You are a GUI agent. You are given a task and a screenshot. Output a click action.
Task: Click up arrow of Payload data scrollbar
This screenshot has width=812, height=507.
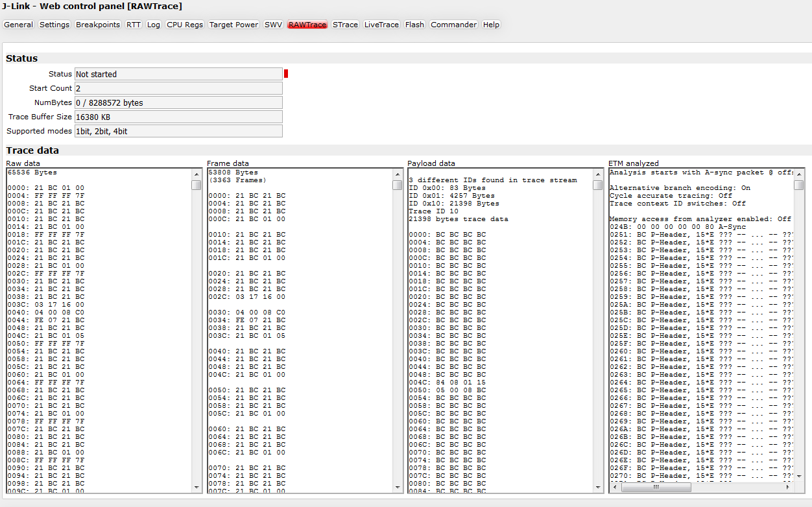coord(598,174)
